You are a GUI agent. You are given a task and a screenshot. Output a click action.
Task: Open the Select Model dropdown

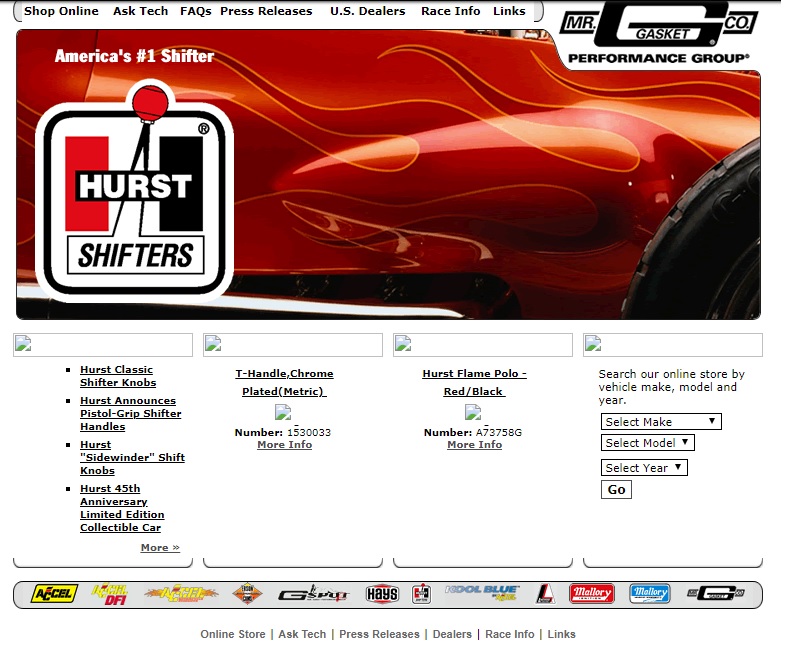tap(647, 443)
